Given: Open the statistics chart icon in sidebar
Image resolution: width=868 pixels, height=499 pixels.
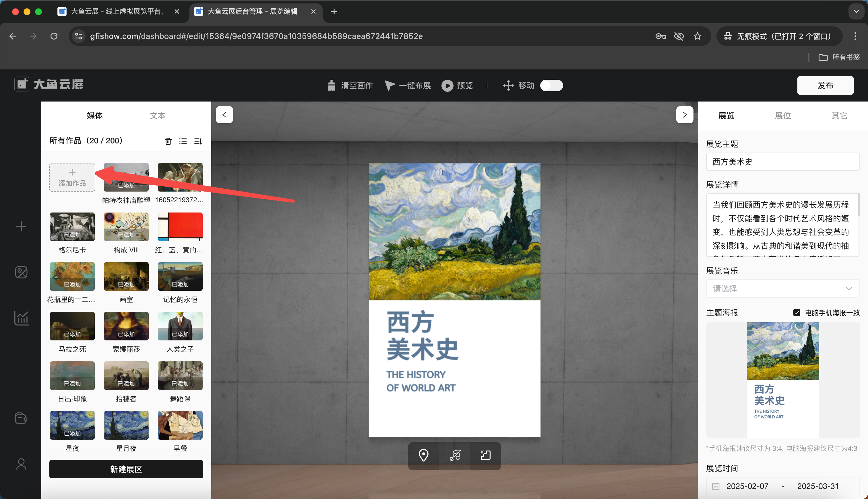Looking at the screenshot, I should [x=21, y=318].
